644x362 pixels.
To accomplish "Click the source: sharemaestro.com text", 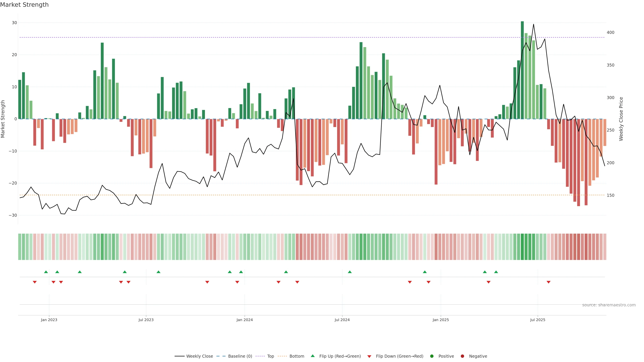I will point(609,305).
